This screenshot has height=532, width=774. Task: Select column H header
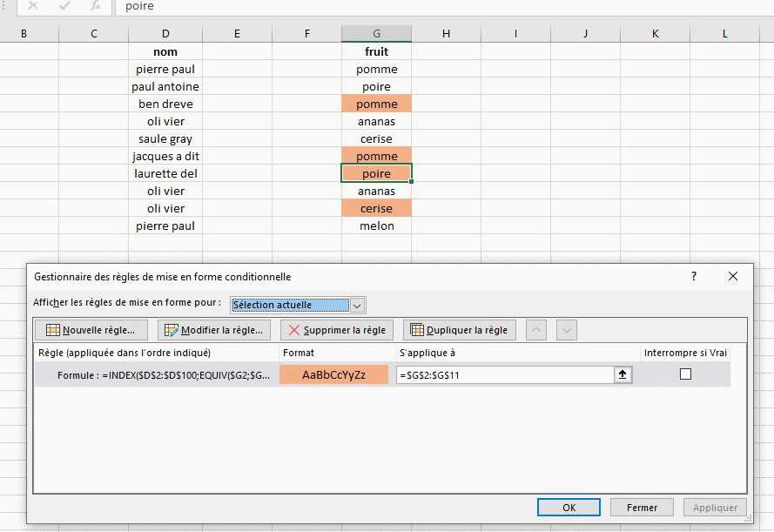point(447,34)
